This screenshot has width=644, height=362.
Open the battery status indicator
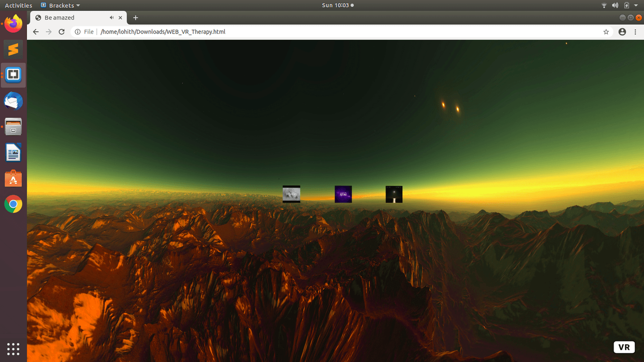pos(627,5)
